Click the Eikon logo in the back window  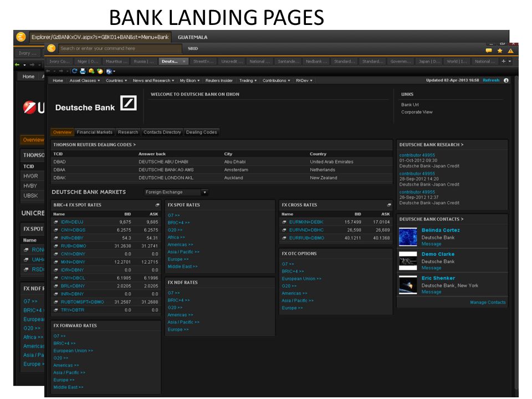(21, 37)
